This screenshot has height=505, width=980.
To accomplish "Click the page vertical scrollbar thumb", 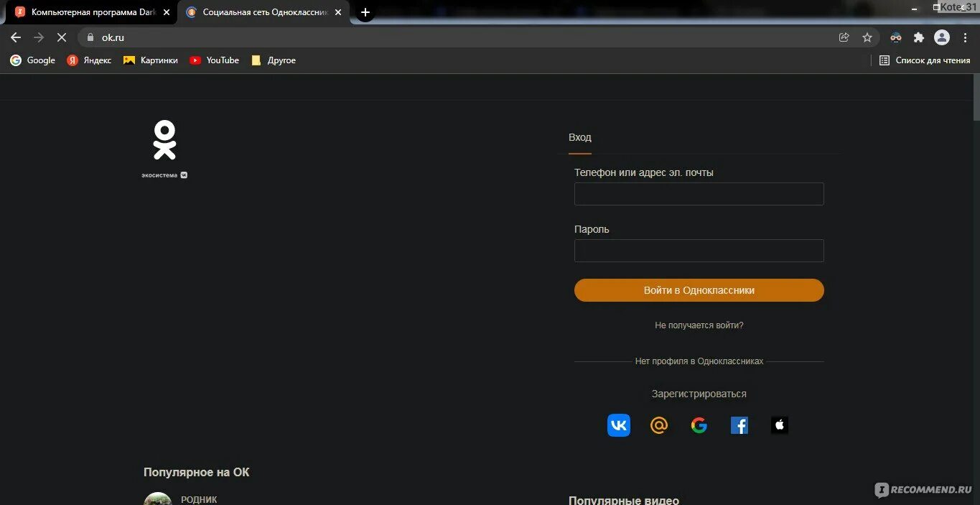I will coord(976,97).
